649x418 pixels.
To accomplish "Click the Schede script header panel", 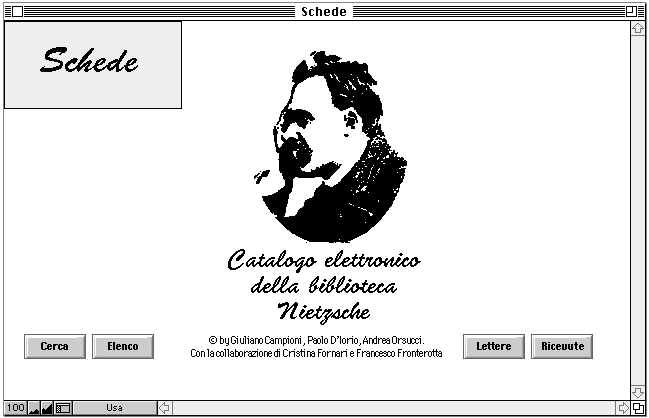I will [93, 65].
